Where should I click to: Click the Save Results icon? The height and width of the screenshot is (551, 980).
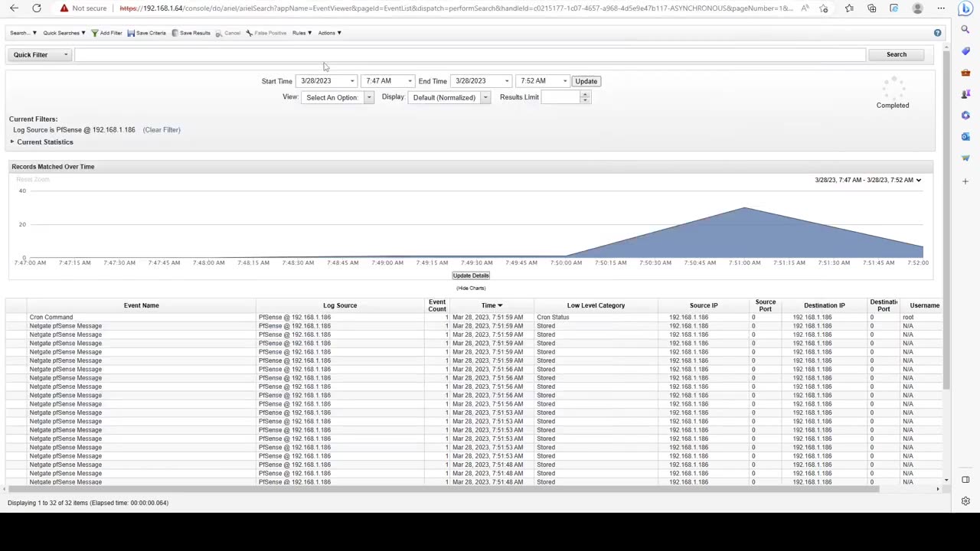click(x=175, y=33)
